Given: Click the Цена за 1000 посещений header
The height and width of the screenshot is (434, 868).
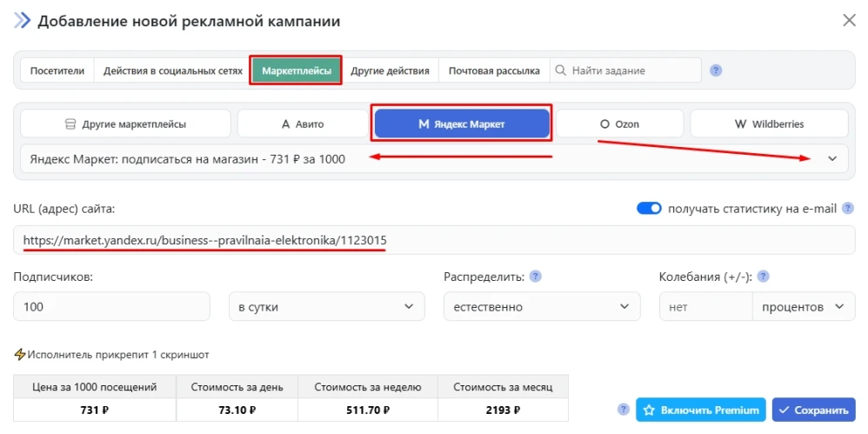Looking at the screenshot, I should pyautogui.click(x=95, y=387).
